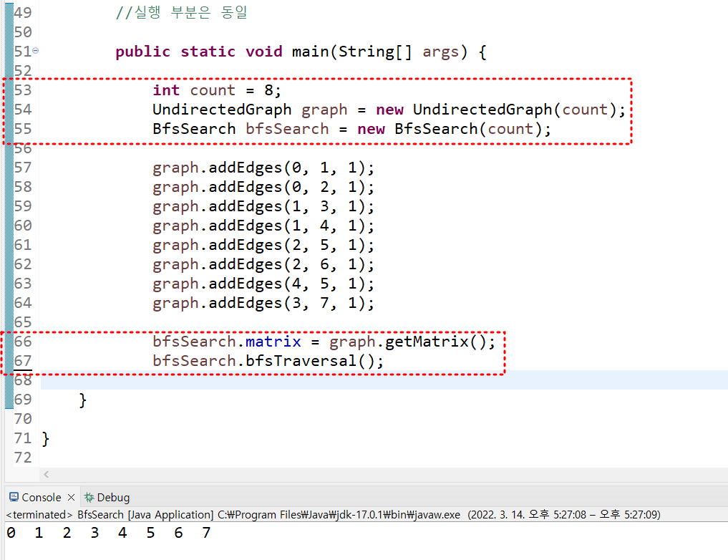Click the blue 'matrix' field reference
This screenshot has width=728, height=560.
point(273,342)
